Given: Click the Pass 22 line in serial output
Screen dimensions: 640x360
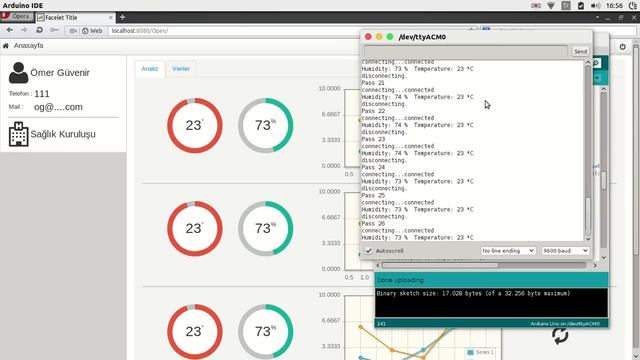Looking at the screenshot, I should (x=373, y=111).
